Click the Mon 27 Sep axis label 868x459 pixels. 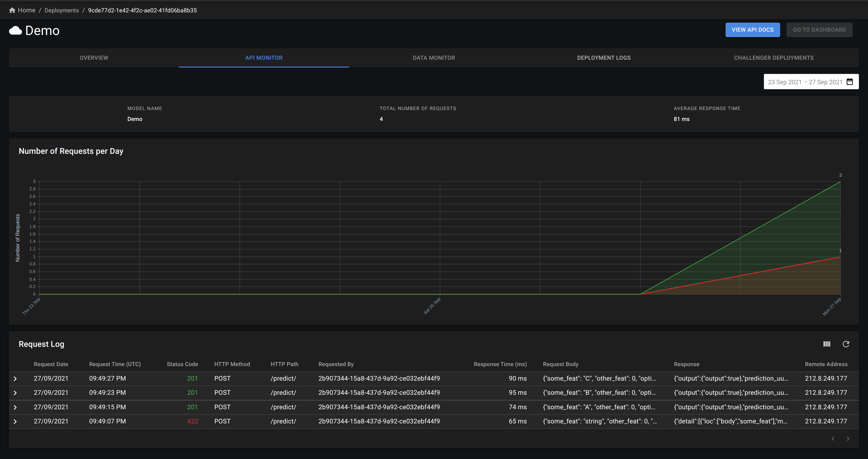tap(831, 307)
